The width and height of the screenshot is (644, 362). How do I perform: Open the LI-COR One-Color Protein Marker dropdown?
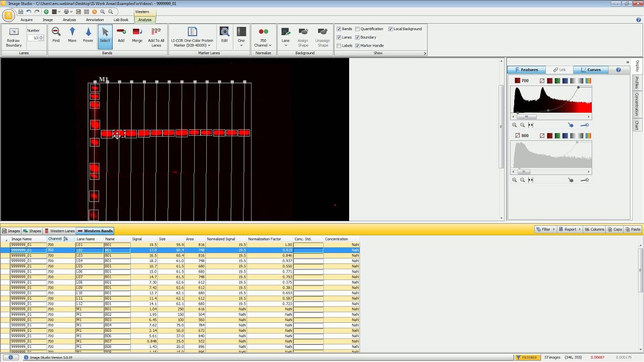[x=192, y=37]
